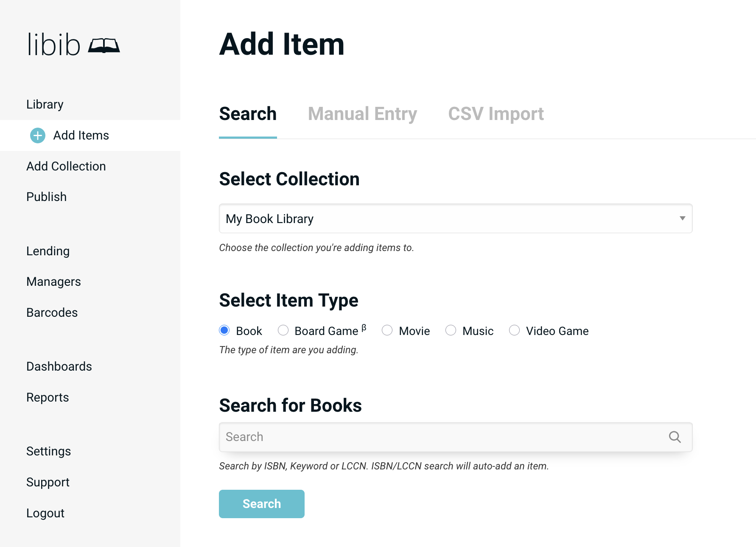Open Settings in the sidebar

click(x=49, y=451)
